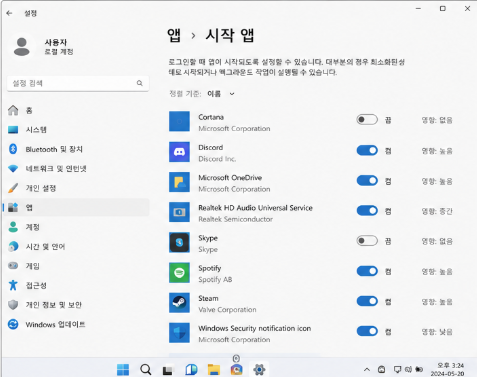Open 시간 및 언어 settings
477x377 pixels.
tap(76, 246)
